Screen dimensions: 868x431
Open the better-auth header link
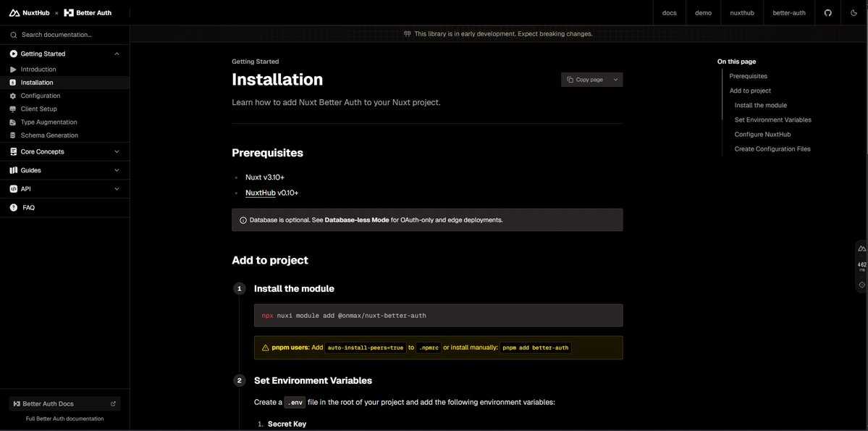789,13
